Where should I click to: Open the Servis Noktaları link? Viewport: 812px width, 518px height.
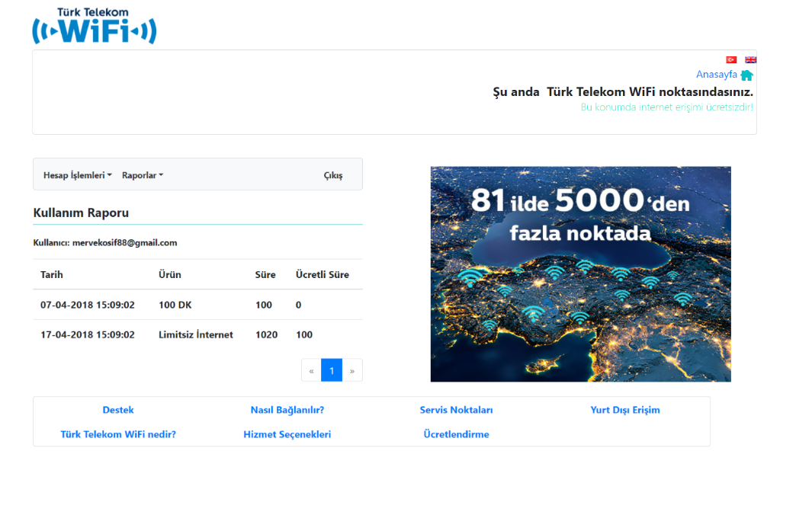pyautogui.click(x=456, y=410)
